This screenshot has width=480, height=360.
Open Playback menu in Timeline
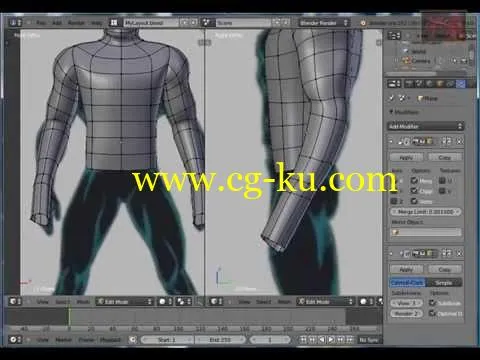tap(110, 340)
